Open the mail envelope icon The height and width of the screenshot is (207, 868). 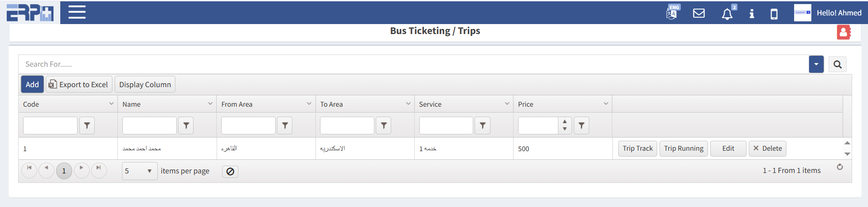(699, 13)
